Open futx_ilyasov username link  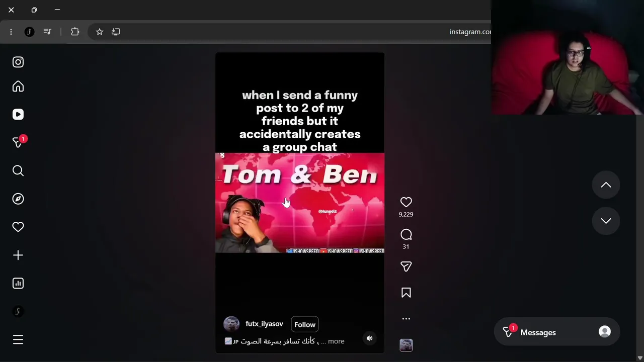coord(264,324)
